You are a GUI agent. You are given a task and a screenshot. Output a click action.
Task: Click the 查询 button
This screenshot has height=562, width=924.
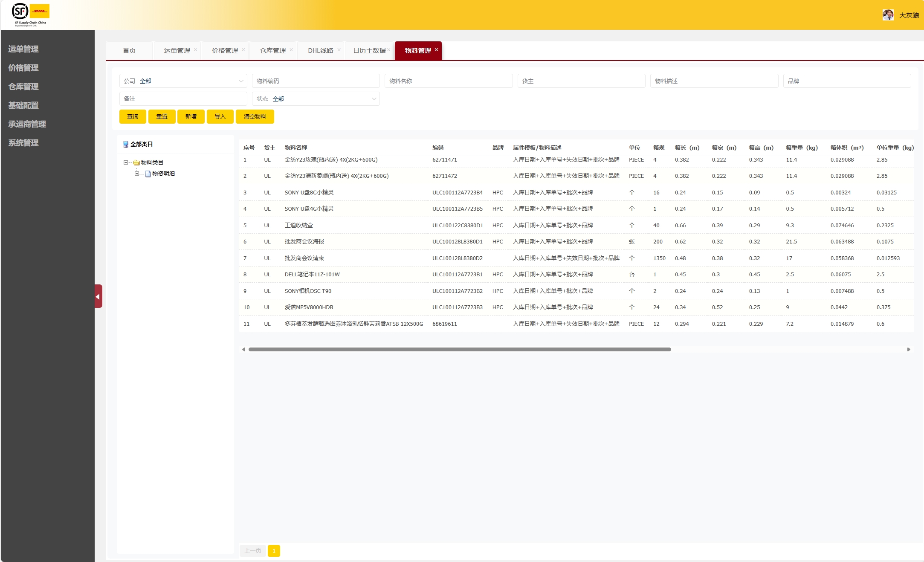pyautogui.click(x=133, y=116)
